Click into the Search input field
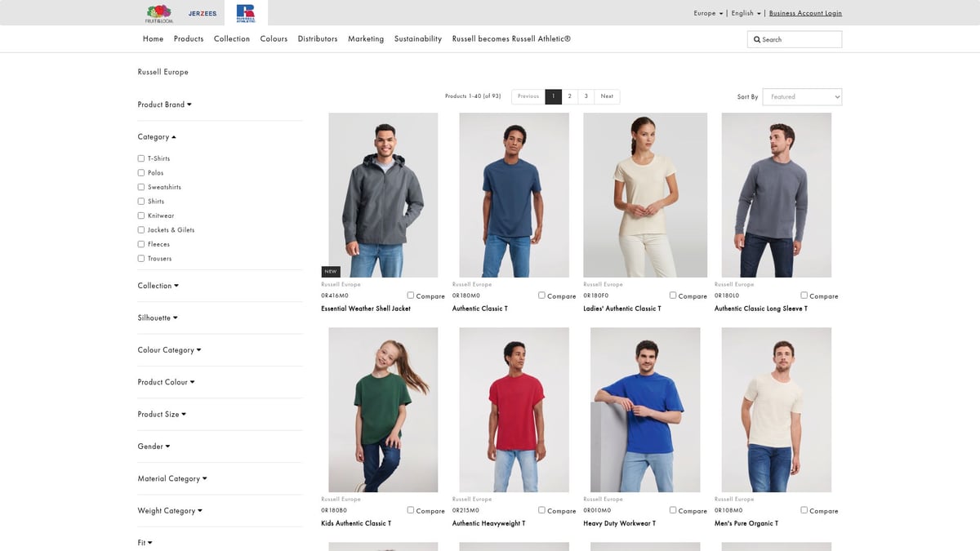This screenshot has width=980, height=551. (x=800, y=39)
